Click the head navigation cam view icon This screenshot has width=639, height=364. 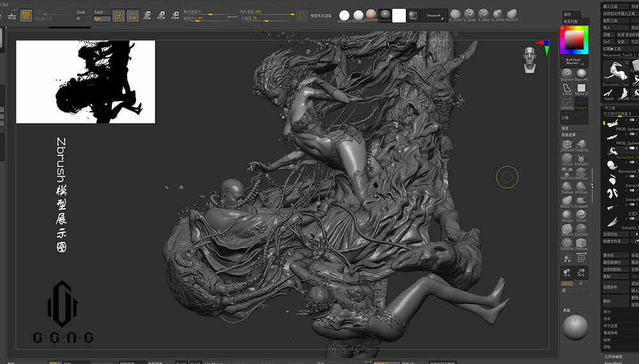(530, 59)
